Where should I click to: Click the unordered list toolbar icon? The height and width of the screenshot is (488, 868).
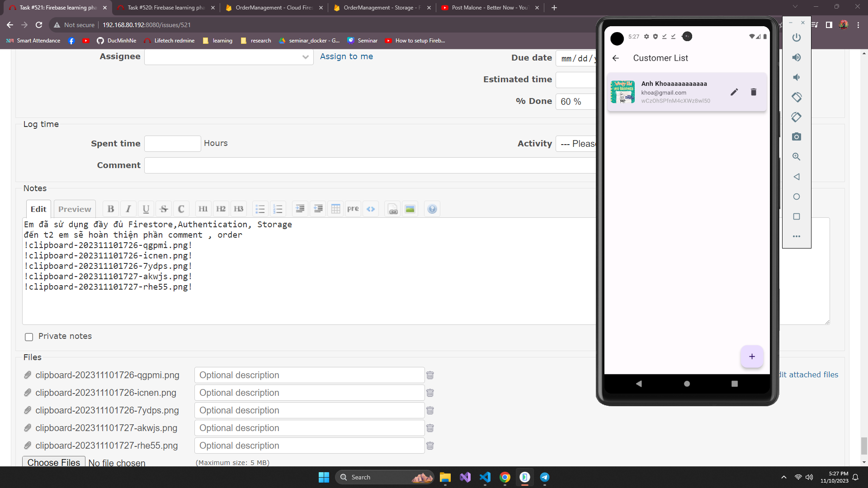pyautogui.click(x=260, y=209)
